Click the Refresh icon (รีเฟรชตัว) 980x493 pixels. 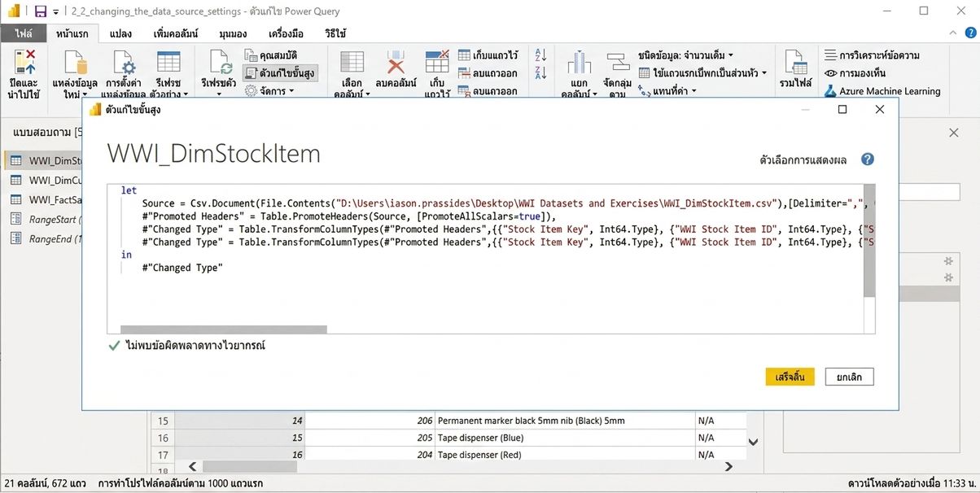pos(221,63)
